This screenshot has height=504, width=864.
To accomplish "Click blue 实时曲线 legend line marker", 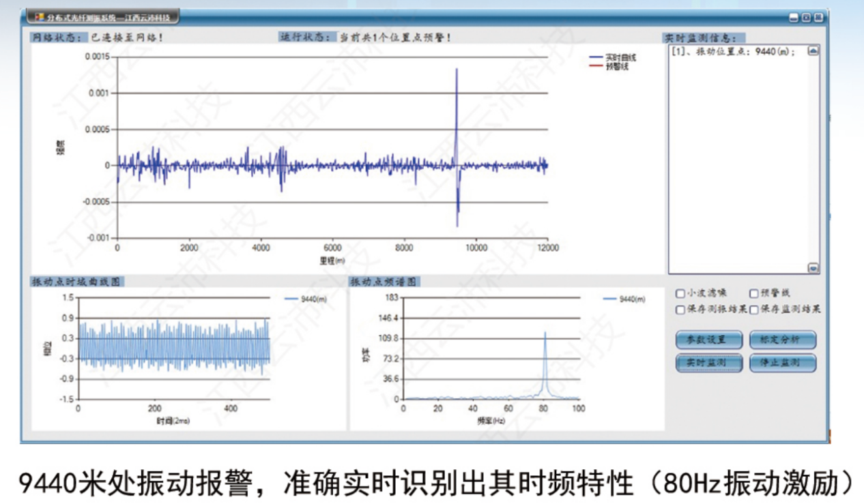I will (x=596, y=58).
